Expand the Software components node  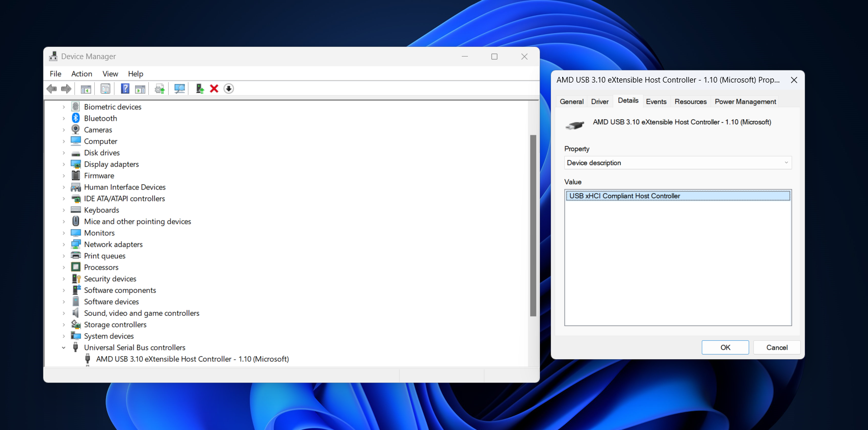point(64,290)
